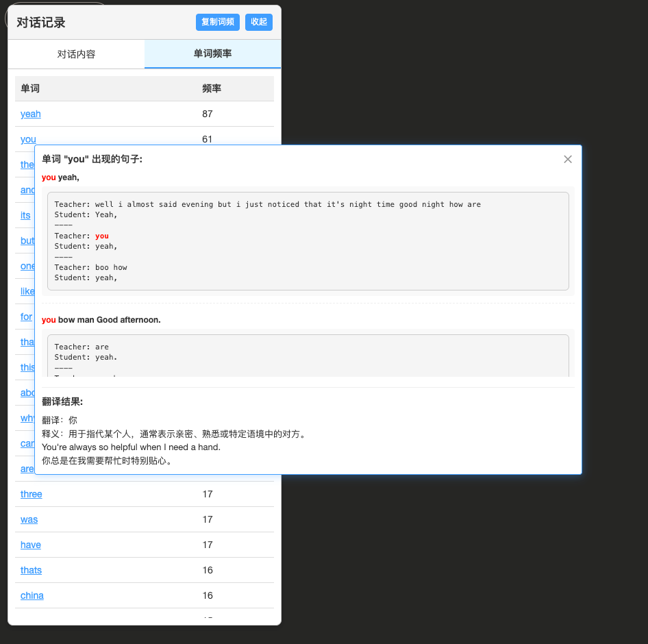Open the "for" word link
Image resolution: width=648 pixels, height=644 pixels.
[26, 317]
